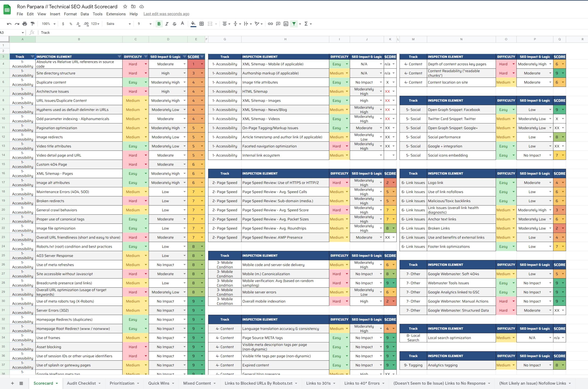Select the Overall mobile indexation cell
This screenshot has width=588, height=389.
point(285,301)
